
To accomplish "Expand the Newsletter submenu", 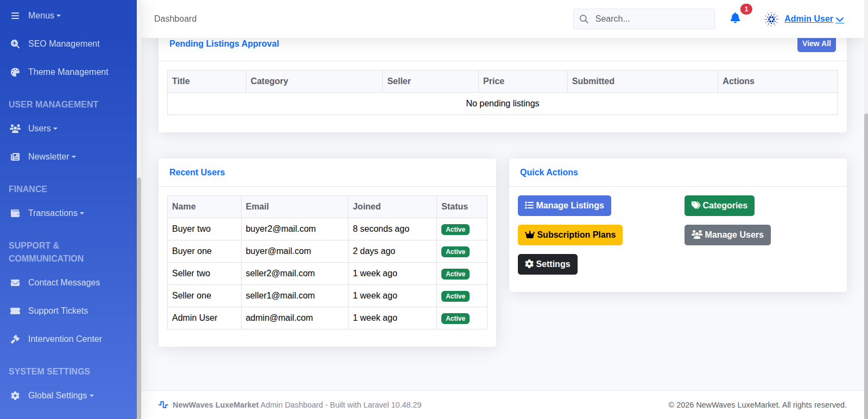I will coord(52,157).
